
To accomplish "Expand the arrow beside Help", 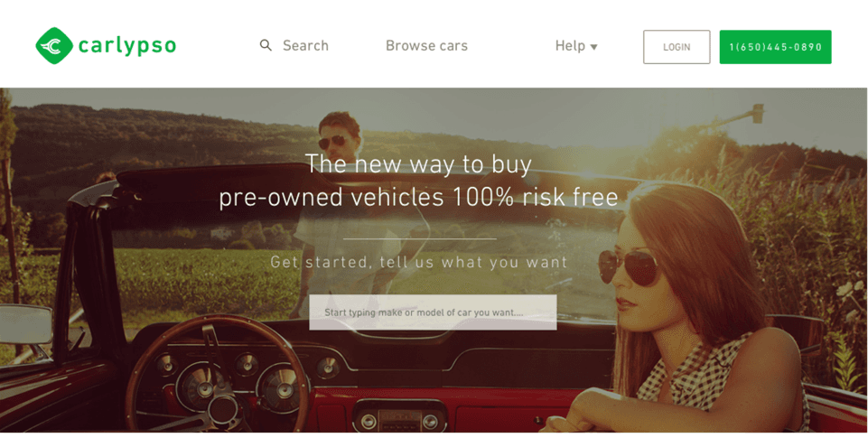I will 594,47.
